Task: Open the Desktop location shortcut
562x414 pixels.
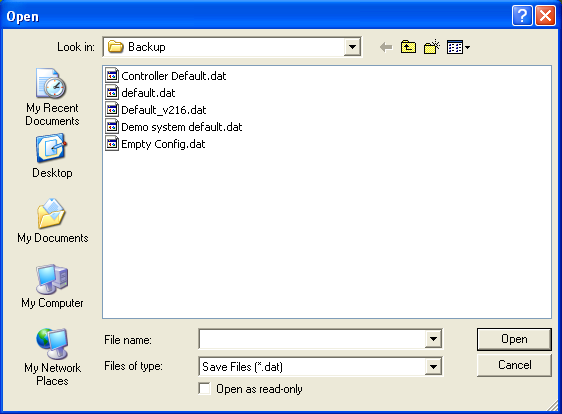Action: click(x=52, y=156)
